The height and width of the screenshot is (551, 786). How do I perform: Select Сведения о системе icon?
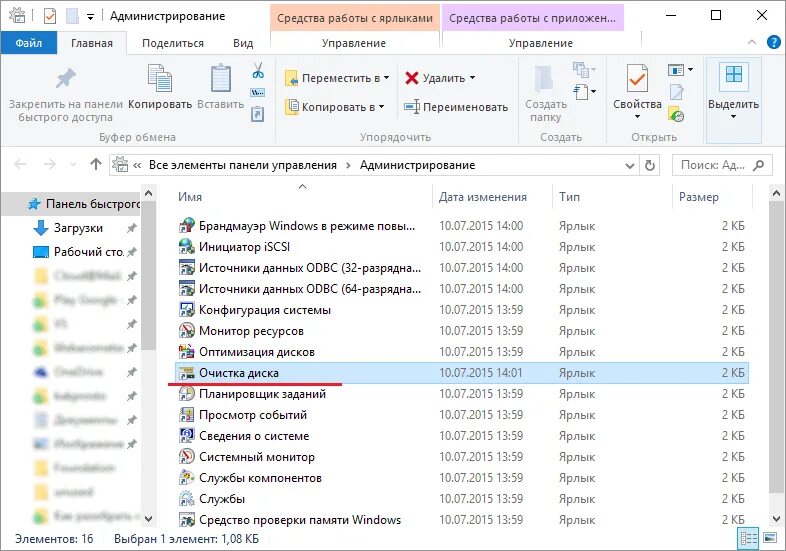click(x=186, y=436)
